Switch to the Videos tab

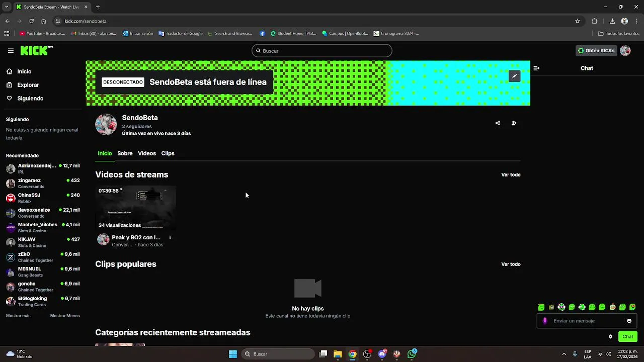pyautogui.click(x=147, y=153)
